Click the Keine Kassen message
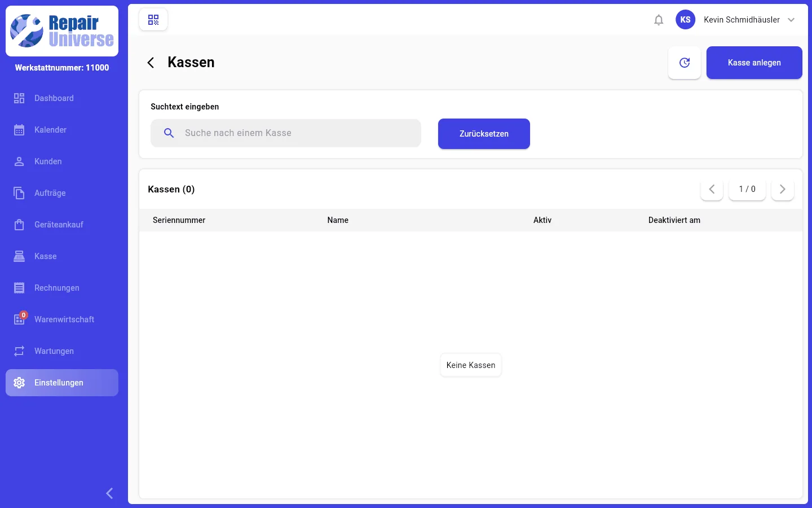This screenshot has width=812, height=508. 471,365
